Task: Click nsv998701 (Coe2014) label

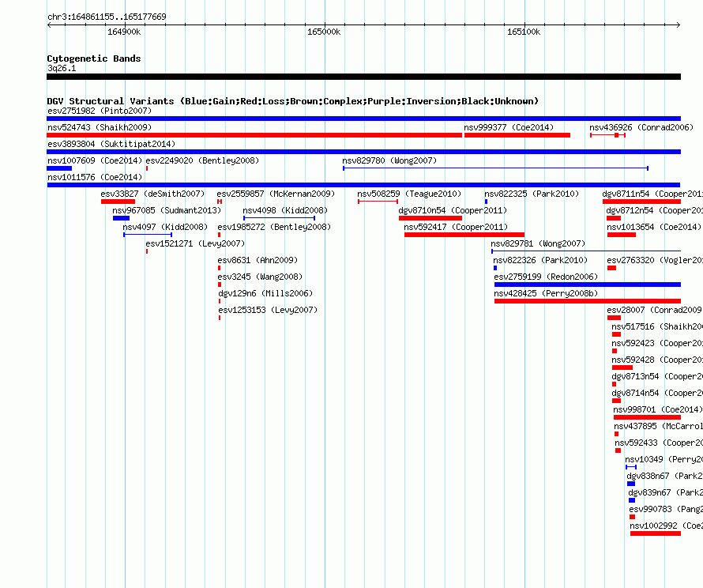Action: [x=657, y=409]
